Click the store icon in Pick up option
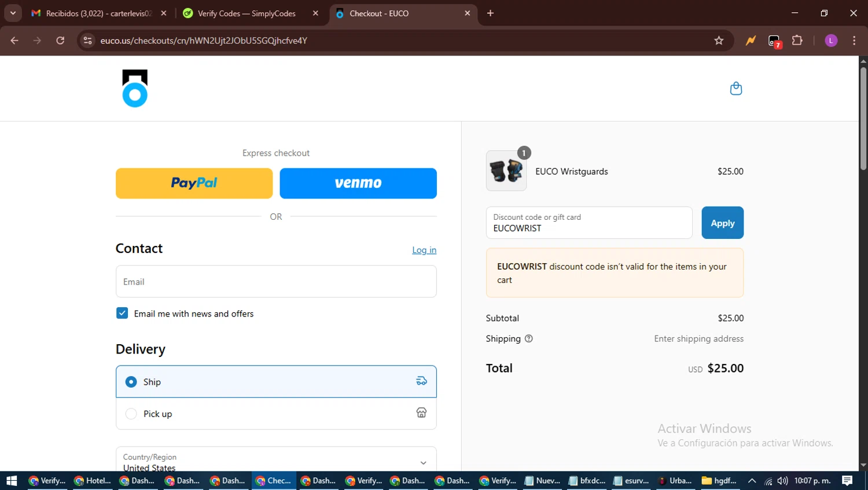The height and width of the screenshot is (490, 868). 421,412
